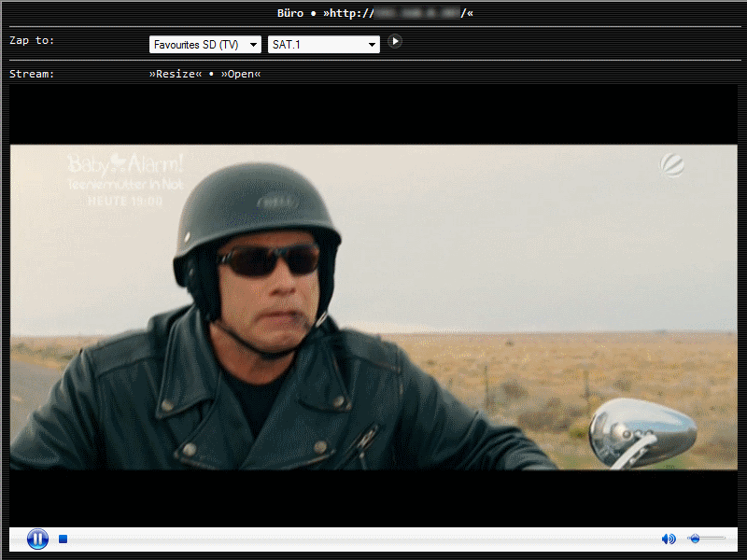Mute audio via the speaker icon

click(669, 539)
